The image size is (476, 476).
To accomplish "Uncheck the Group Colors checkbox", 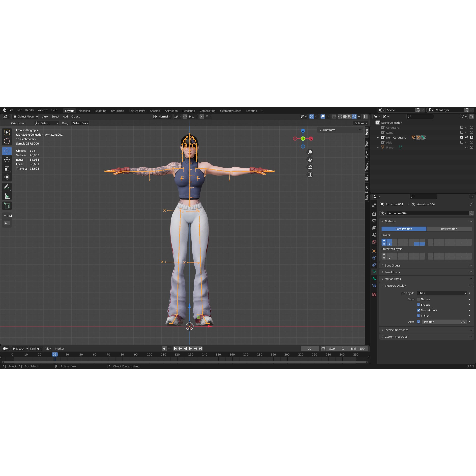I will [x=418, y=310].
